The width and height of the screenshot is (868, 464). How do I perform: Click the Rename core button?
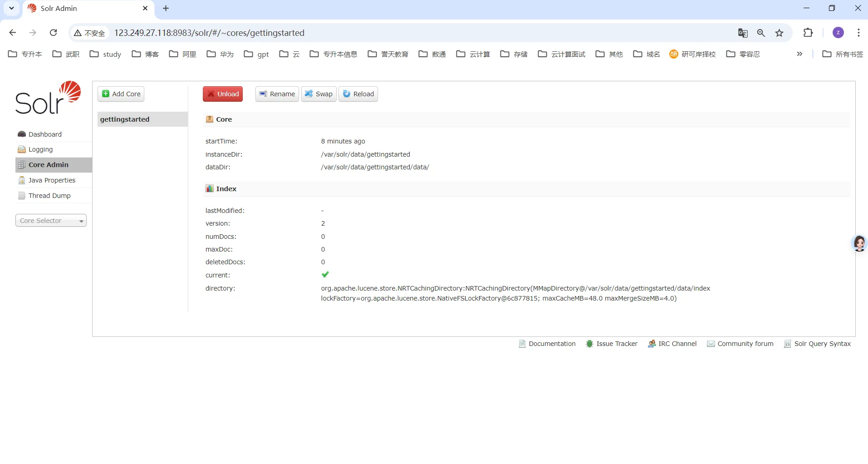(x=277, y=94)
